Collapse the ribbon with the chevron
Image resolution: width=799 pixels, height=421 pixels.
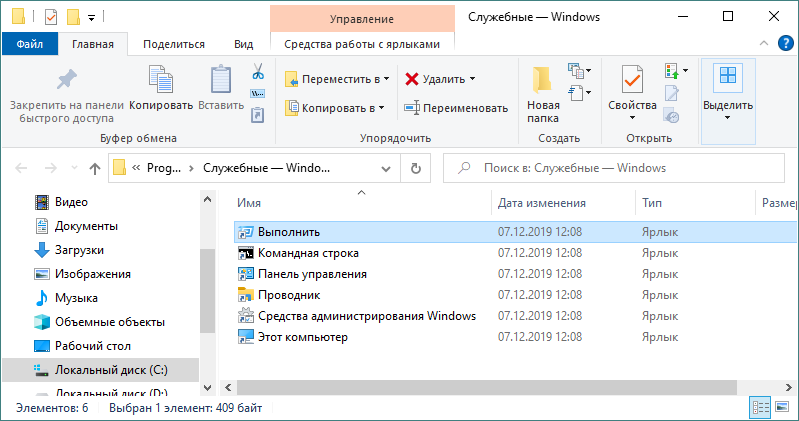point(764,43)
